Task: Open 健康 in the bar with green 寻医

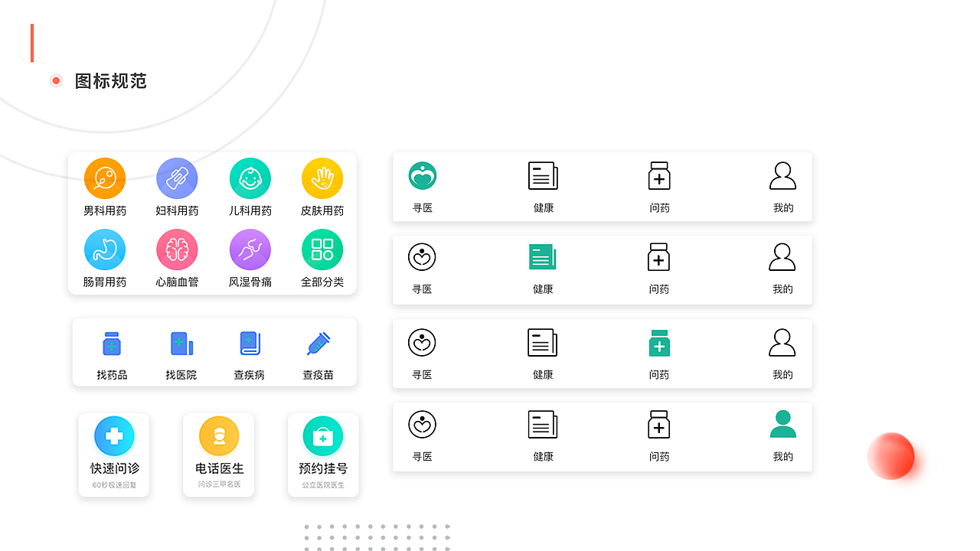Action: click(x=543, y=187)
